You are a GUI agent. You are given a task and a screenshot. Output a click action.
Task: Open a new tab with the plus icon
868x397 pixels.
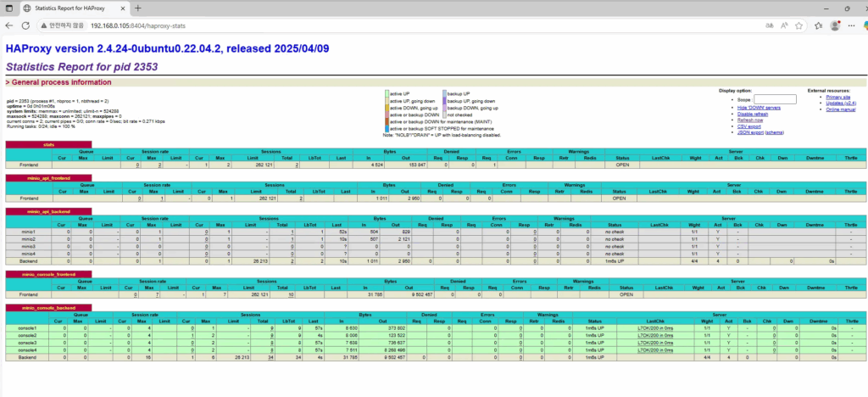pos(138,8)
